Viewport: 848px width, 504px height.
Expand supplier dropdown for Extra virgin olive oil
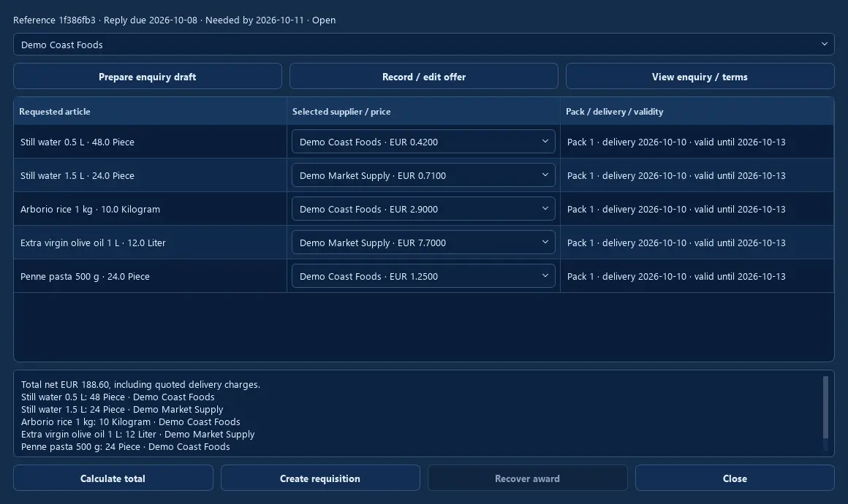pos(423,242)
